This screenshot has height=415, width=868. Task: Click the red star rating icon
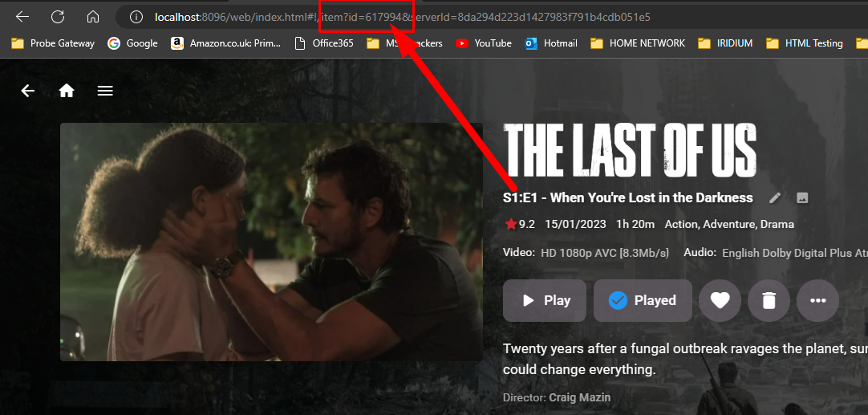coord(511,225)
